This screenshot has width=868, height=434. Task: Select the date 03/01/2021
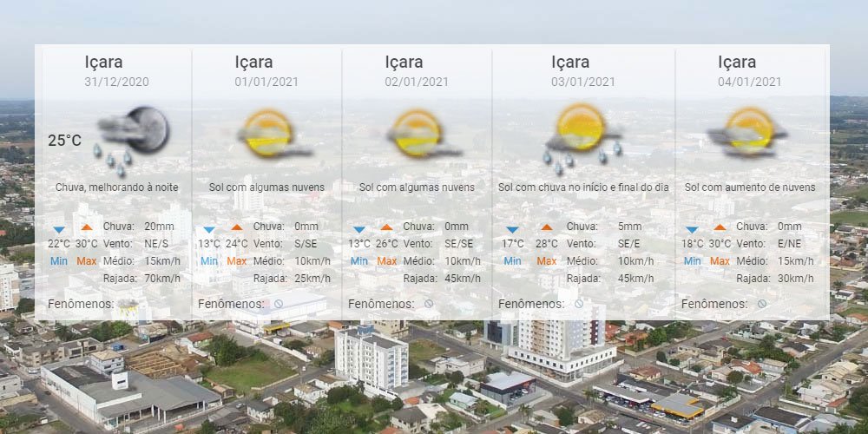[x=582, y=82]
